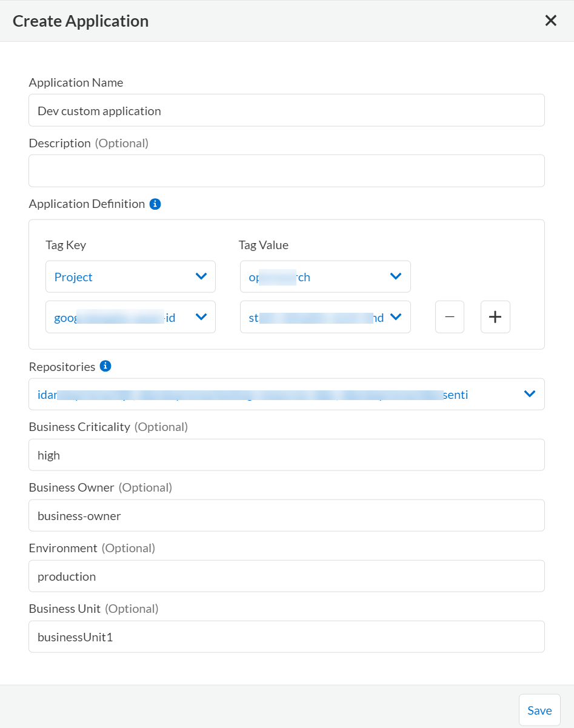Click the Business Criticality label

click(79, 427)
